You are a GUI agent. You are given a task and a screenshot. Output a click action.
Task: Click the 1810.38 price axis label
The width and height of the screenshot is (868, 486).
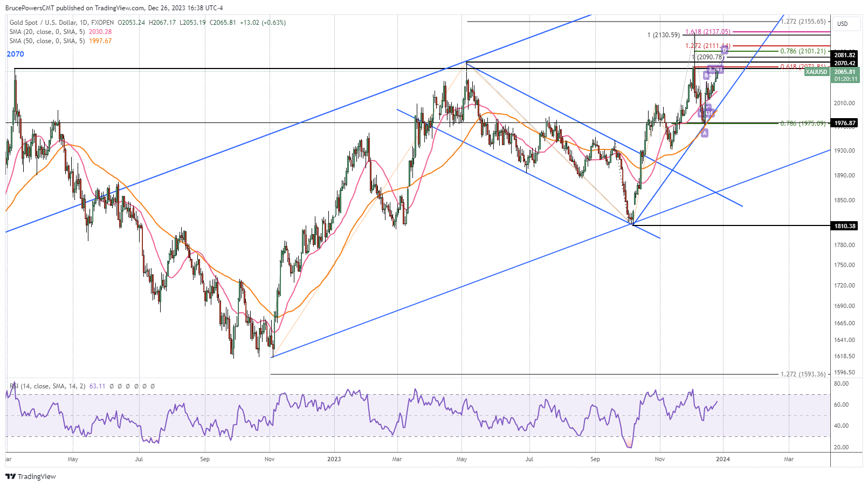pyautogui.click(x=845, y=226)
